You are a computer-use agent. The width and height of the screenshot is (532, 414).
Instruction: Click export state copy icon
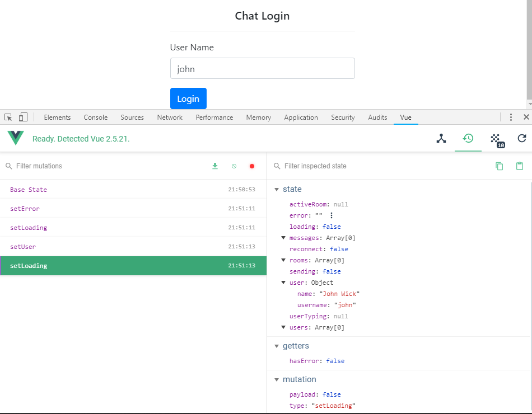[499, 166]
